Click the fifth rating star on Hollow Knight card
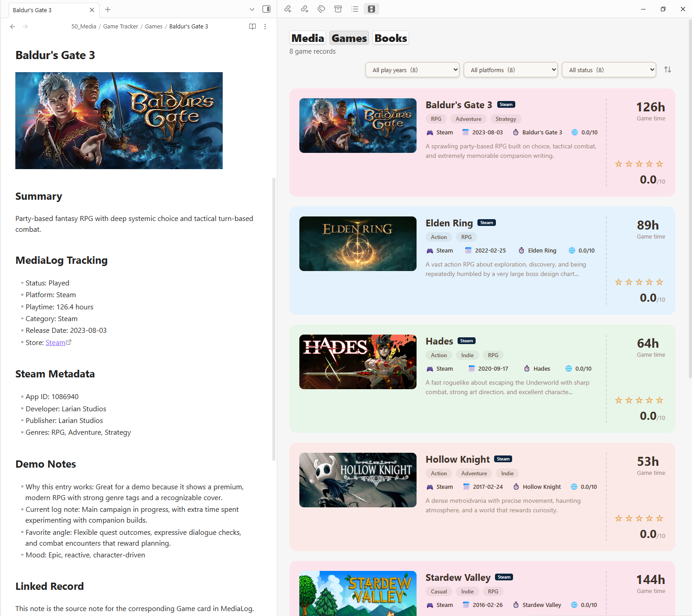This screenshot has width=692, height=616. pos(660,519)
